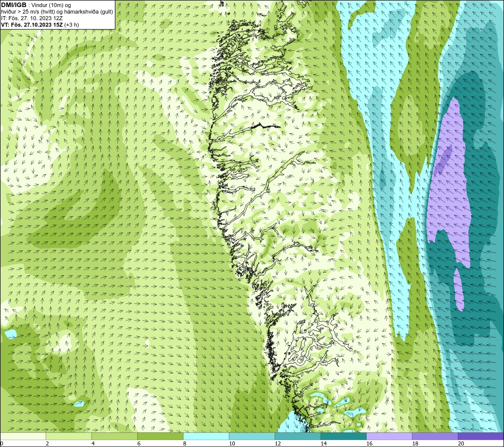Viewport: 504px width, 447px height.
Task: Click the 16-18 m/s lavender swatch
Action: 389,436
